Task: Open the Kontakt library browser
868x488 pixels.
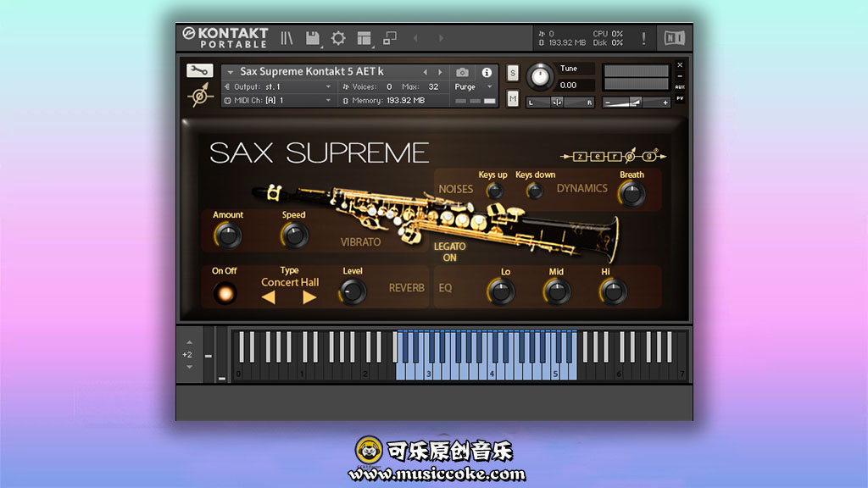Action: (287, 38)
